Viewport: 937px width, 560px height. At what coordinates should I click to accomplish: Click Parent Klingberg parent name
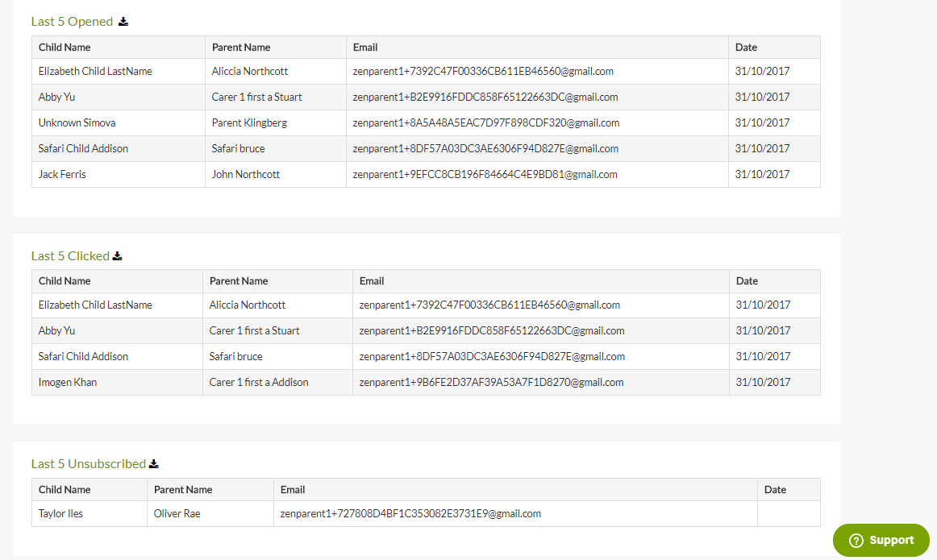249,122
